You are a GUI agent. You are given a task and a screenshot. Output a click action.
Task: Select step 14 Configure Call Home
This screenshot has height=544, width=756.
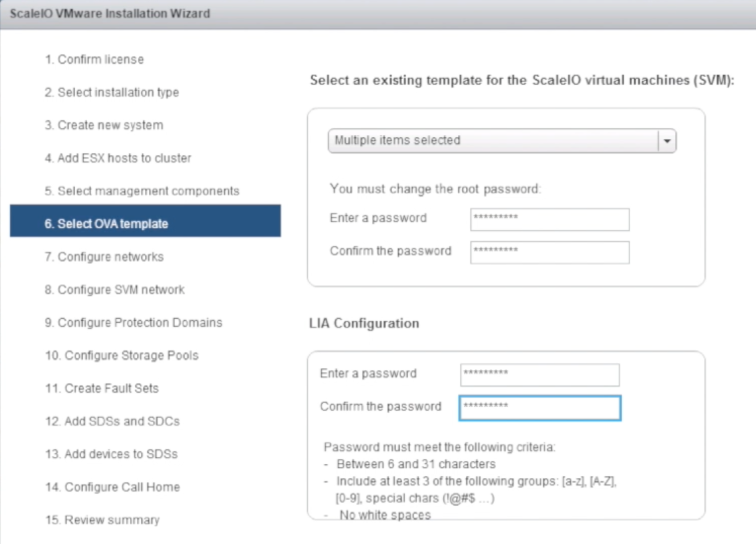point(113,487)
